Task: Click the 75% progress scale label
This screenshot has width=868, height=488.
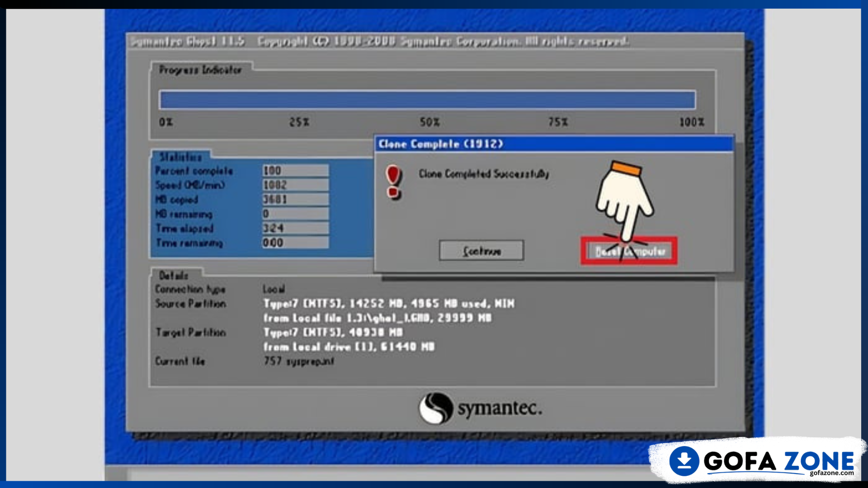Action: click(558, 122)
